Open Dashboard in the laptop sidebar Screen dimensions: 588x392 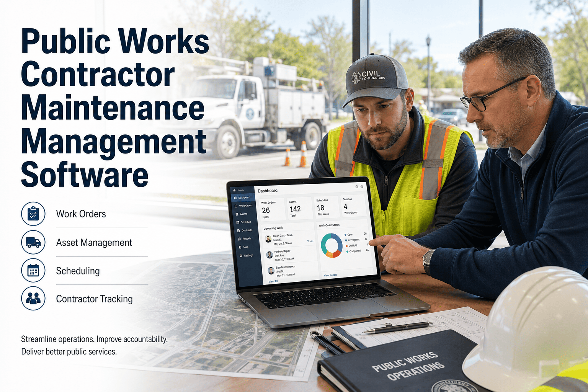[x=243, y=198]
